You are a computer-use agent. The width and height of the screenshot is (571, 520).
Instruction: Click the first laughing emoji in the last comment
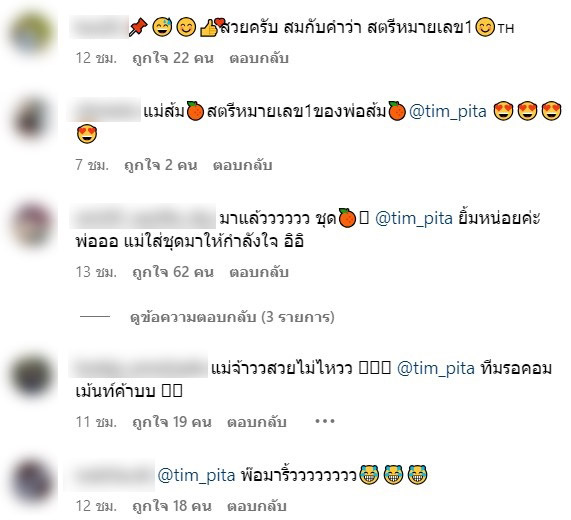point(369,474)
